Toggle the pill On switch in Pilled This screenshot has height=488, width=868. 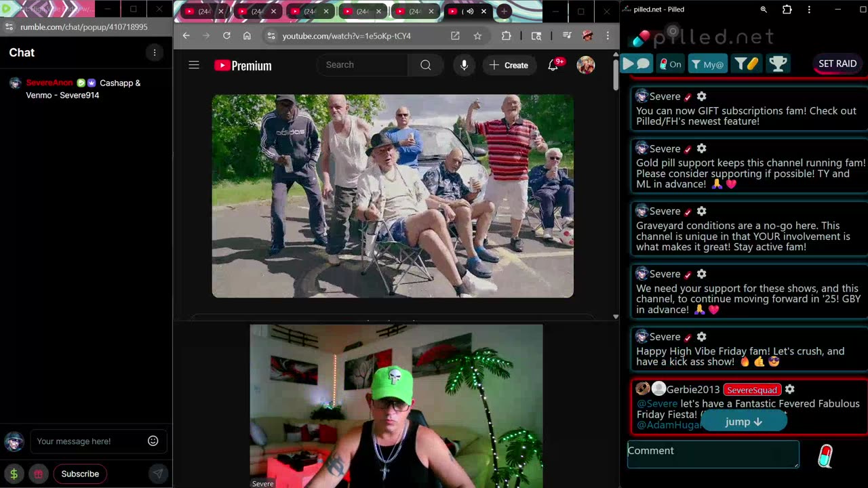[670, 64]
